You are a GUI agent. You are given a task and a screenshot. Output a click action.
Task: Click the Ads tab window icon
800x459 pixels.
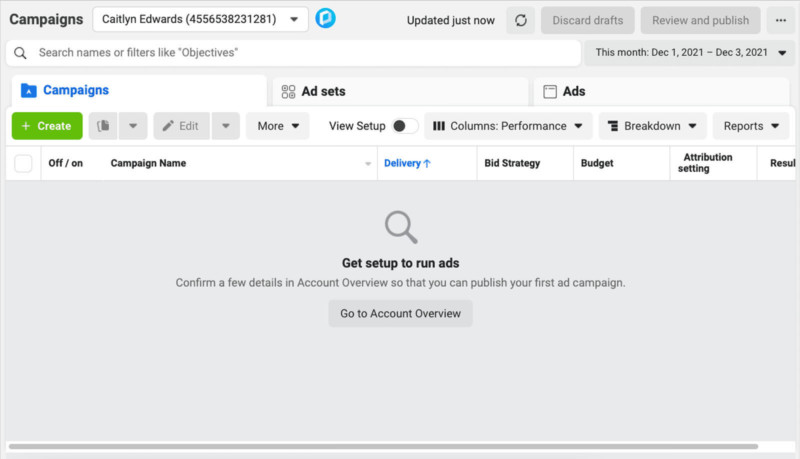point(549,91)
